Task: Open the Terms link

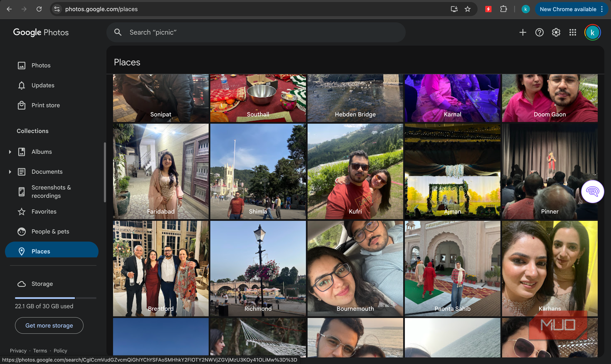Action: click(40, 351)
